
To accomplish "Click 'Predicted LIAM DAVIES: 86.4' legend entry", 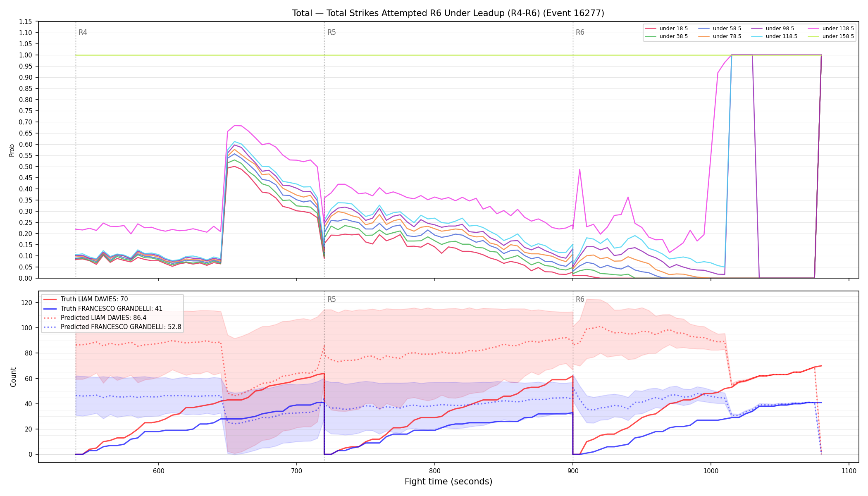I will pos(104,318).
